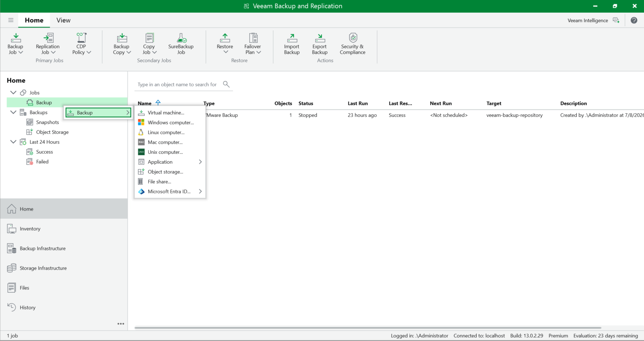
Task: Open the Replication Job ribbon button
Action: (48, 43)
